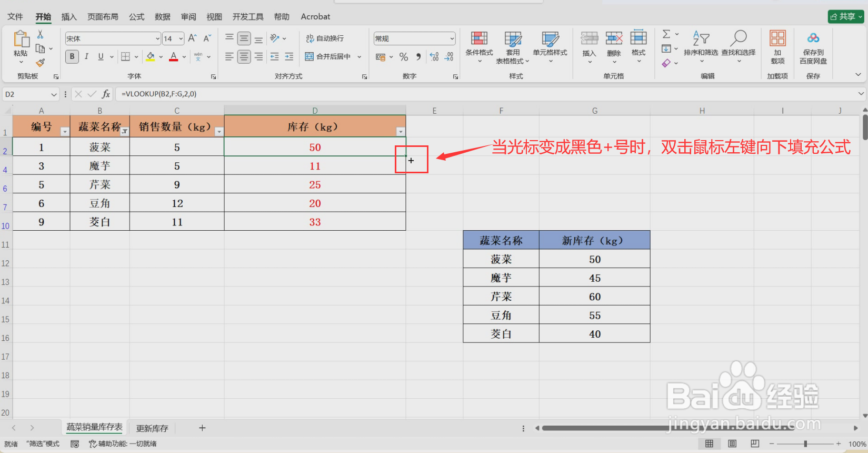This screenshot has width=868, height=453.
Task: Open Find and Select (查找和选择)
Action: tap(738, 46)
